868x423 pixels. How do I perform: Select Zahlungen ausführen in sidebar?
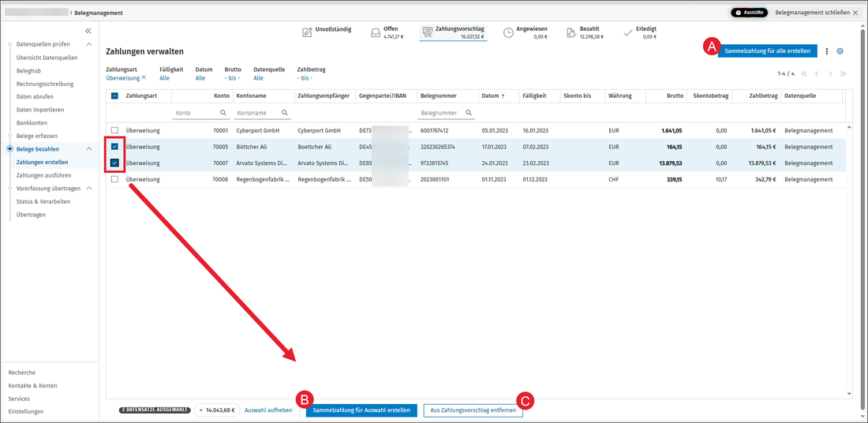click(x=43, y=175)
